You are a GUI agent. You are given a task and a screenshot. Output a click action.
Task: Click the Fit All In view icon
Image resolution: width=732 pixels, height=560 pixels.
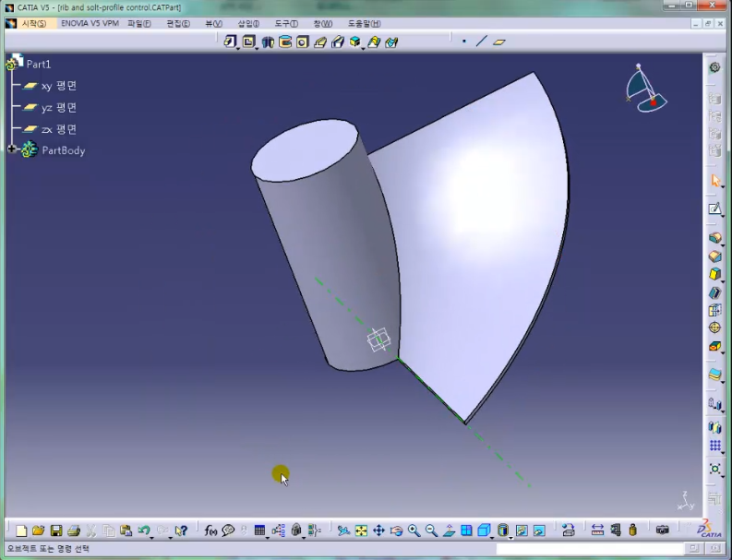coord(361,530)
